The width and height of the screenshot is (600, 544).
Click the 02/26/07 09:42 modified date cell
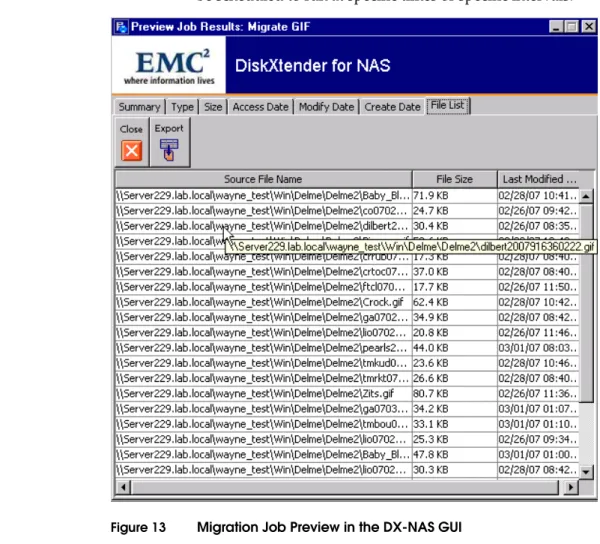(538, 211)
